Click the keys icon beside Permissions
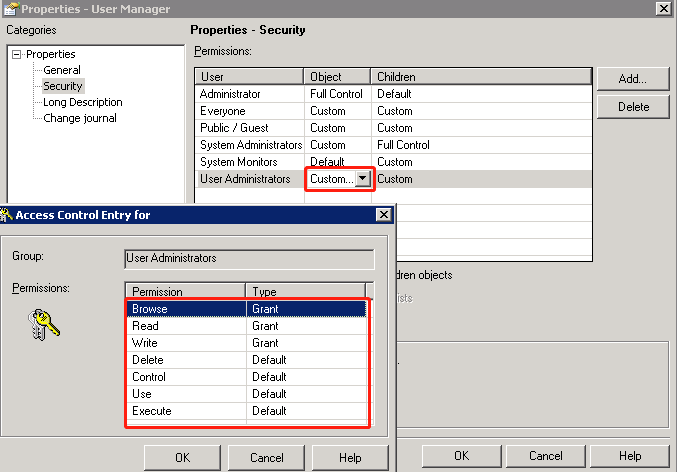Screen dimensions: 677x472 tap(45, 323)
